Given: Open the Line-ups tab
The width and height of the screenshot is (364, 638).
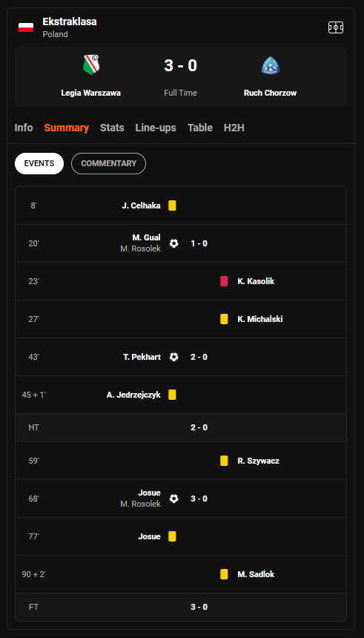Looking at the screenshot, I should tap(156, 128).
